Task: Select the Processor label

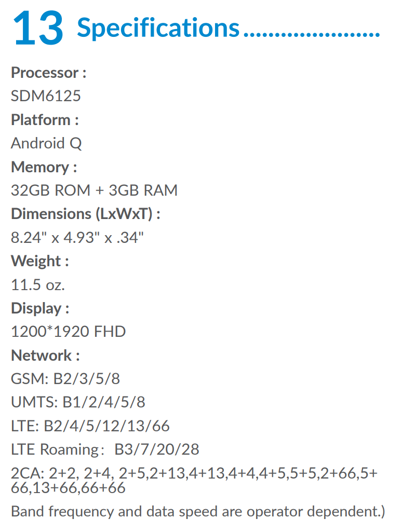Action: 48,73
